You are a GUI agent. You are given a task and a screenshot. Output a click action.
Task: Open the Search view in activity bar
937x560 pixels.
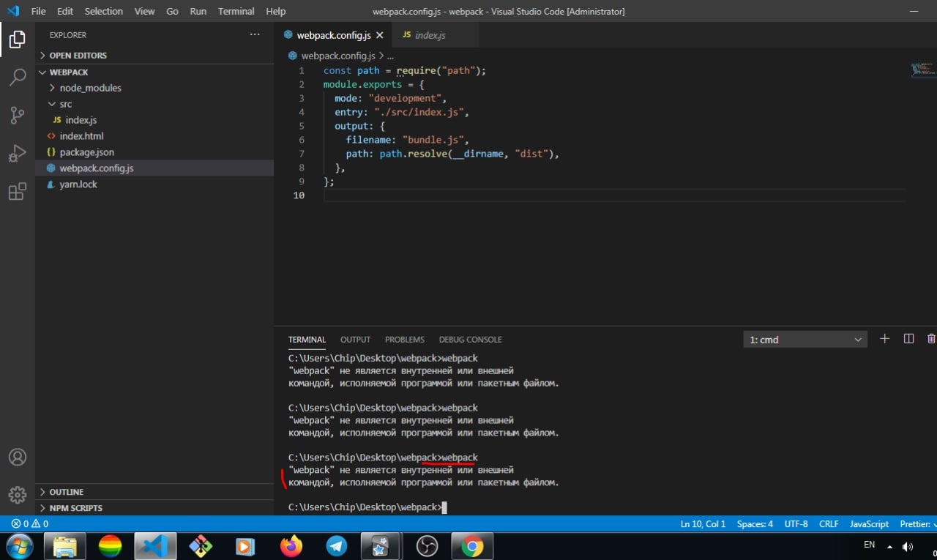click(18, 78)
